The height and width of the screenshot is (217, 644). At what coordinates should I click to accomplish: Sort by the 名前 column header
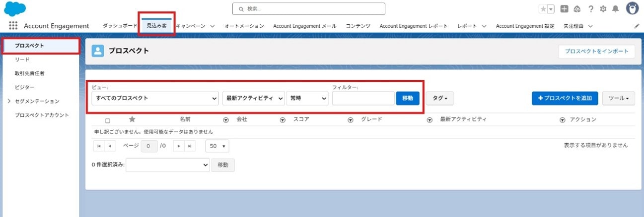click(x=185, y=119)
